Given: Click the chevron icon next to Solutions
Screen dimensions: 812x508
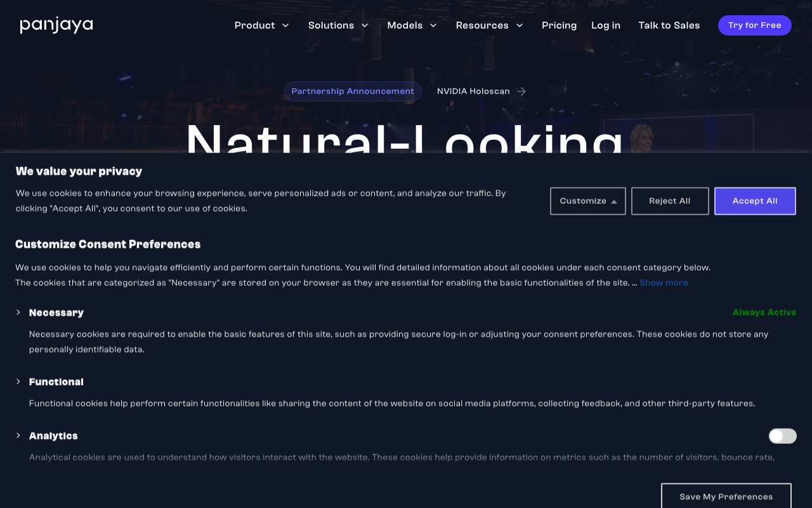Looking at the screenshot, I should coord(365,25).
